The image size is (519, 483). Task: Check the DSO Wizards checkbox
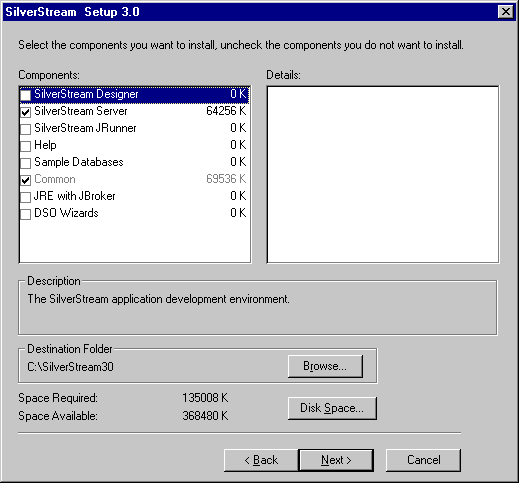click(26, 214)
